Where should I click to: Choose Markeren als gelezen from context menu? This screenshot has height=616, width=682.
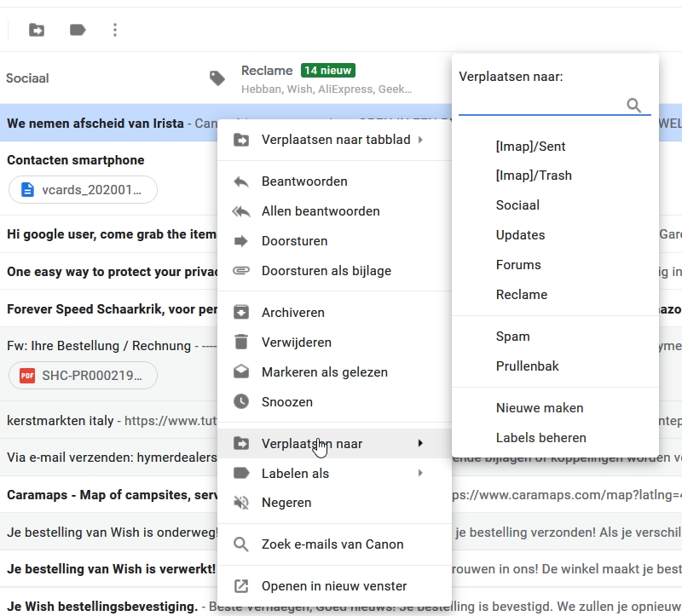(x=324, y=372)
